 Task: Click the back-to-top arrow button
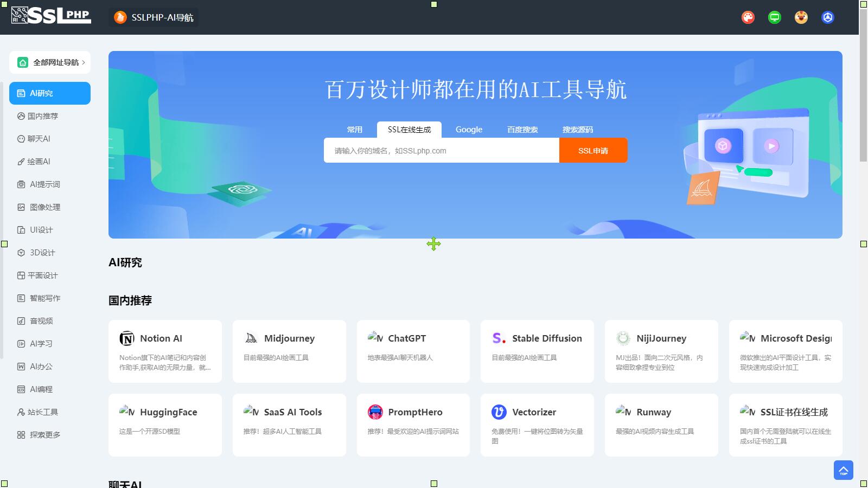point(844,470)
